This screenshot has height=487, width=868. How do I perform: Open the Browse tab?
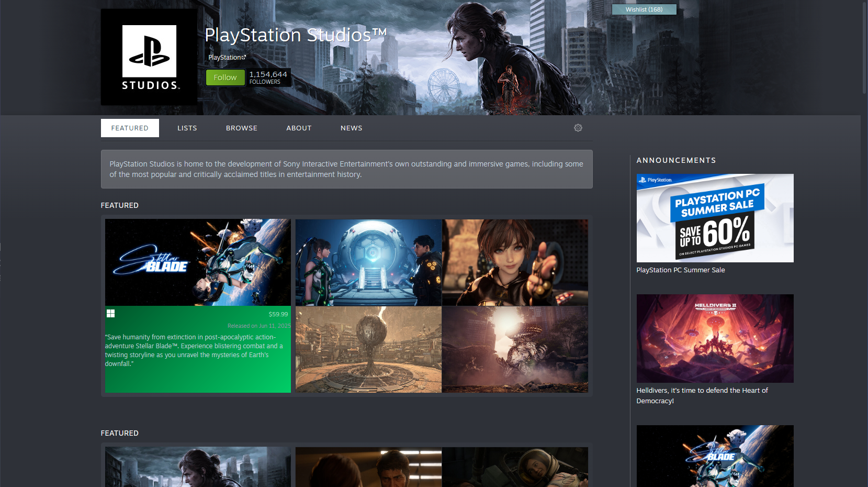click(x=242, y=128)
